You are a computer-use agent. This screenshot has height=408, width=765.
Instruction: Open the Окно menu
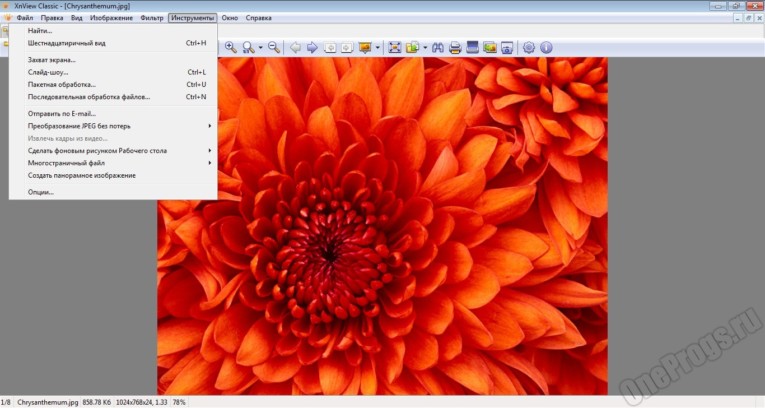(230, 18)
